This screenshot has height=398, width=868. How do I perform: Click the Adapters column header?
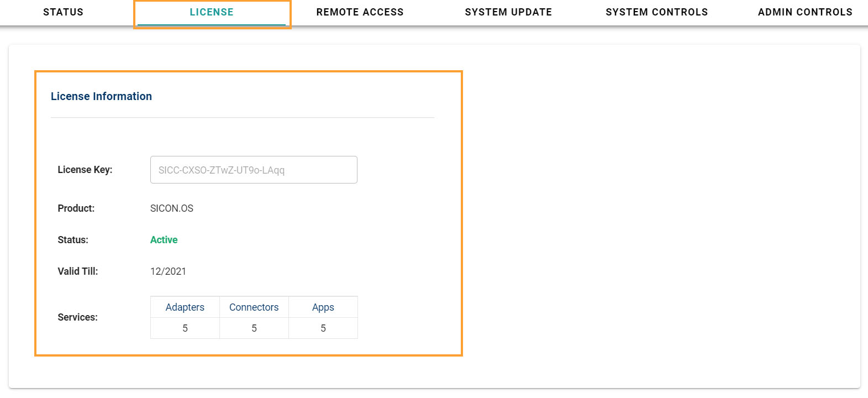[185, 307]
